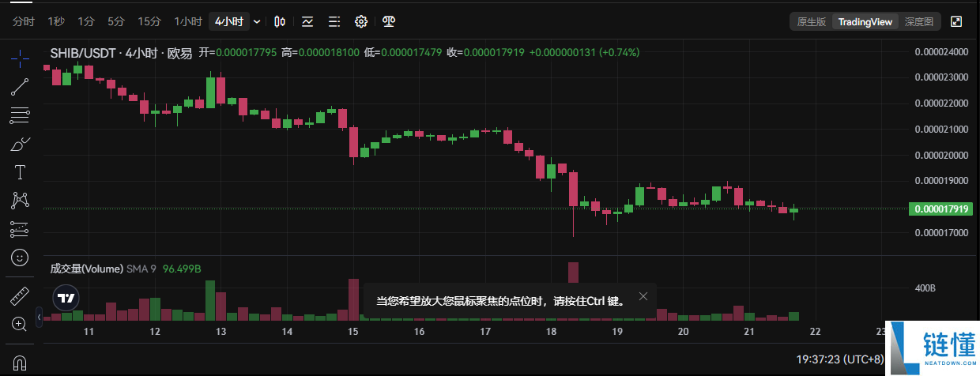980x376 pixels.
Task: Click date 15 on the time axis
Action: coord(353,332)
